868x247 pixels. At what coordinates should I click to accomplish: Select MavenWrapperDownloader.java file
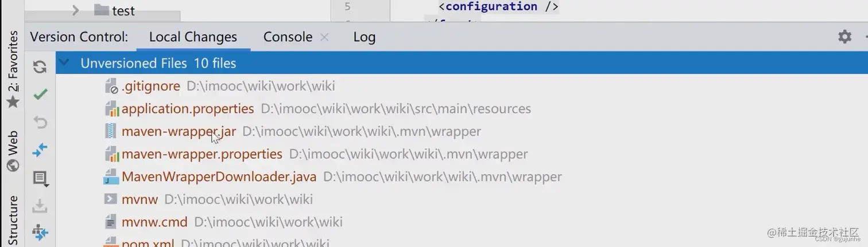point(219,177)
